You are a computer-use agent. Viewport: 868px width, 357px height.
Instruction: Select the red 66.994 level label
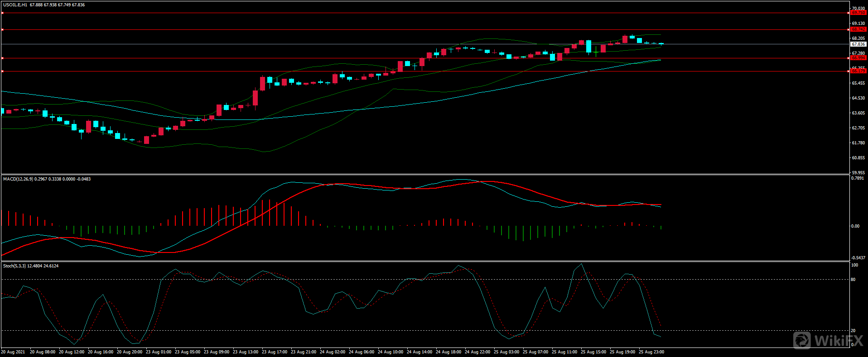click(858, 58)
